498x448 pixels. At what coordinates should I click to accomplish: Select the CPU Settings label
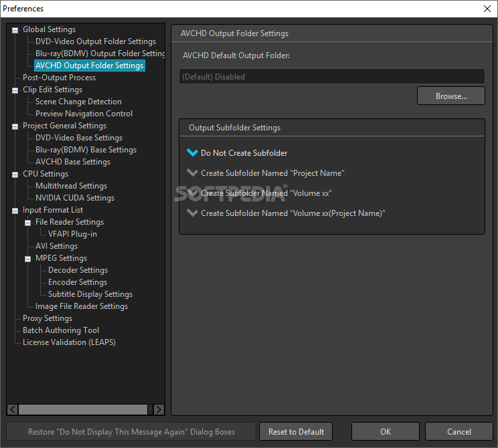tap(46, 174)
